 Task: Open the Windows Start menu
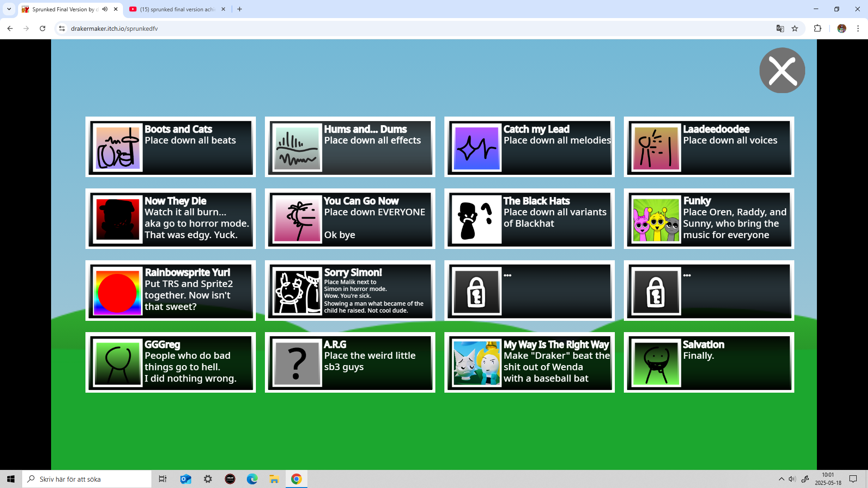click(11, 479)
